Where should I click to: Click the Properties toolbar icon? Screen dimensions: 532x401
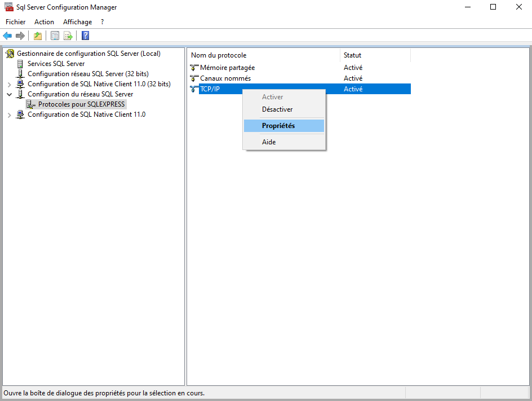point(55,36)
